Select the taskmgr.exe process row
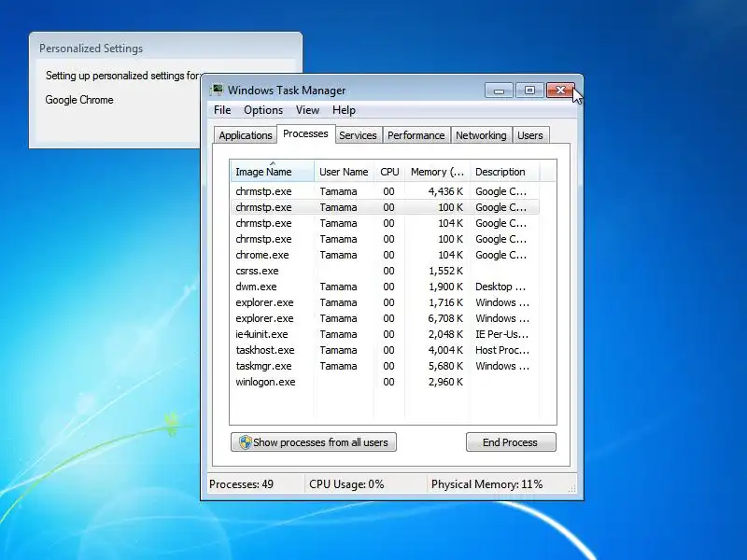Viewport: 747px width, 560px height. pos(385,366)
